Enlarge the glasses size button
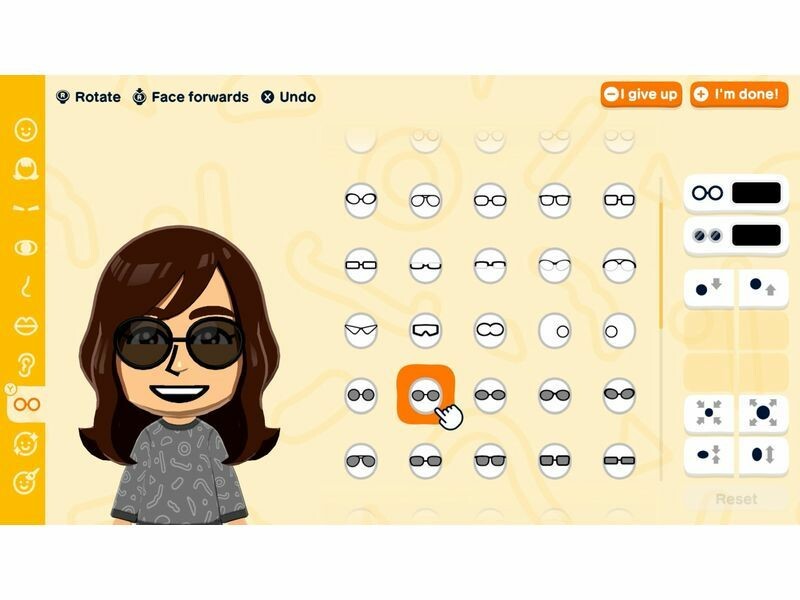The image size is (800, 600). pos(763,413)
